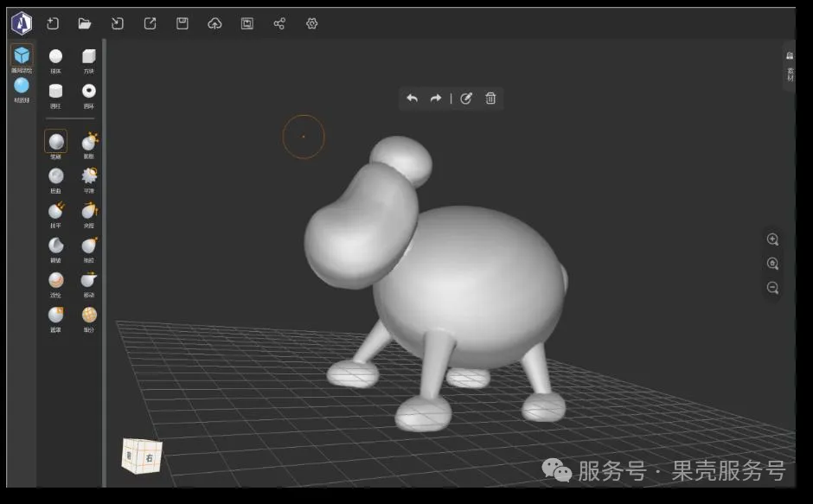Insert a cylinder primitive
Image resolution: width=813 pixels, height=504 pixels.
(x=55, y=95)
